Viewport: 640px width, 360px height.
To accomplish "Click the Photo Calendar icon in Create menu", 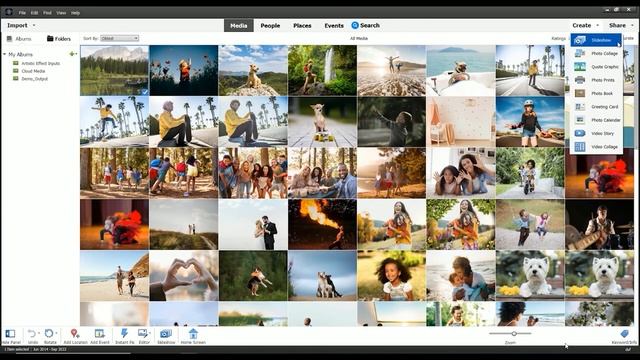I will (580, 120).
